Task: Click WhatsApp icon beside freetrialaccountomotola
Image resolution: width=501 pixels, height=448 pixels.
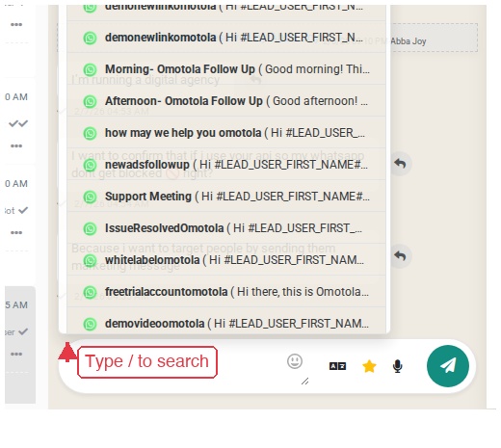Action: point(90,292)
